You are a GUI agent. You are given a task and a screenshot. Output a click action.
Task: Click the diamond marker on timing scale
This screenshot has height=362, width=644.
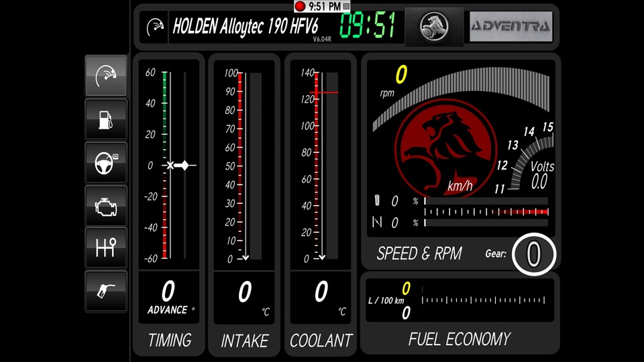pyautogui.click(x=185, y=166)
